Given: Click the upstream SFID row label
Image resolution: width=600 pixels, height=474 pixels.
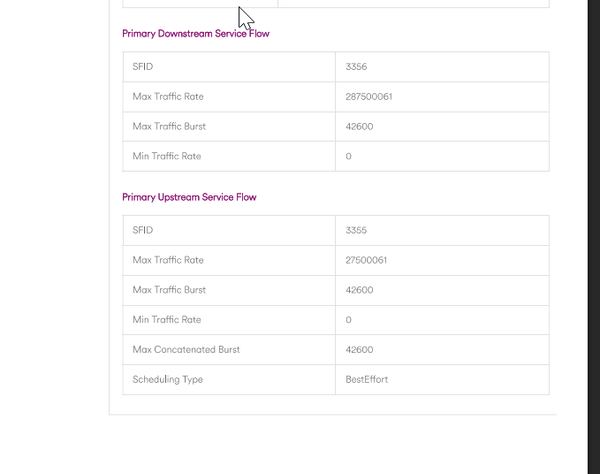Looking at the screenshot, I should 143,230.
